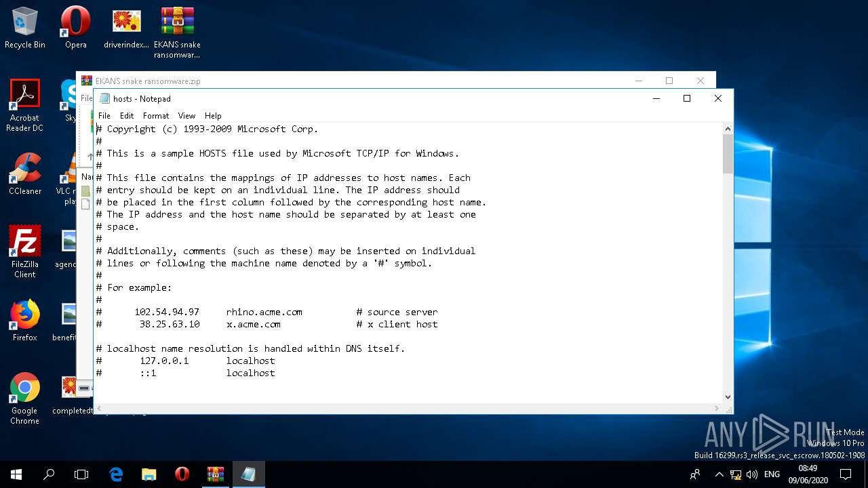Screen dimensions: 868x488
Task: Maximize the hosts Notepad window
Action: coord(687,98)
